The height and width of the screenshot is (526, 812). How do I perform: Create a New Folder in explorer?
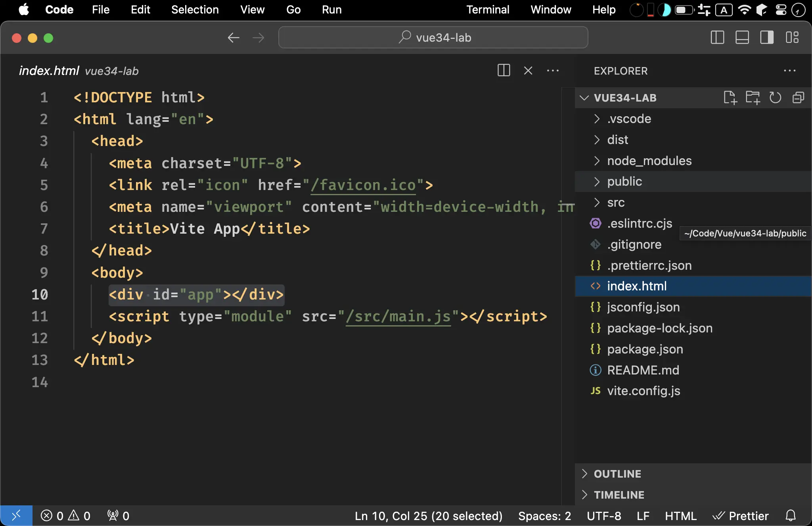coord(753,98)
